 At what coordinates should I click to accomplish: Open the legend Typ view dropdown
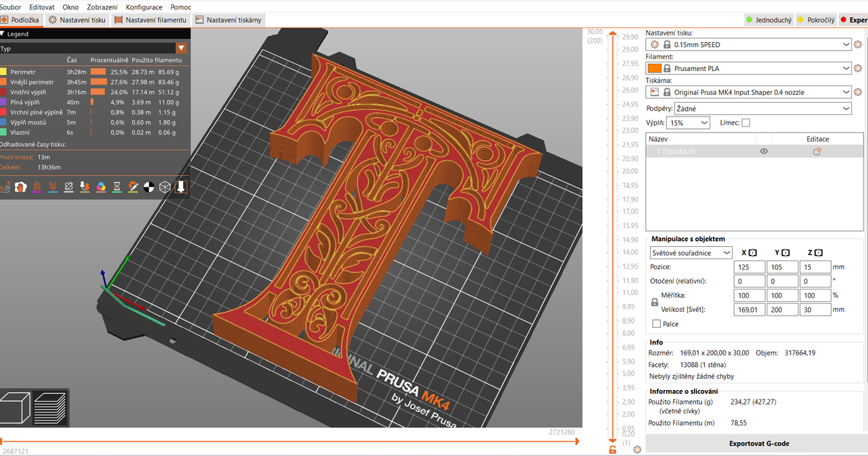click(x=182, y=48)
